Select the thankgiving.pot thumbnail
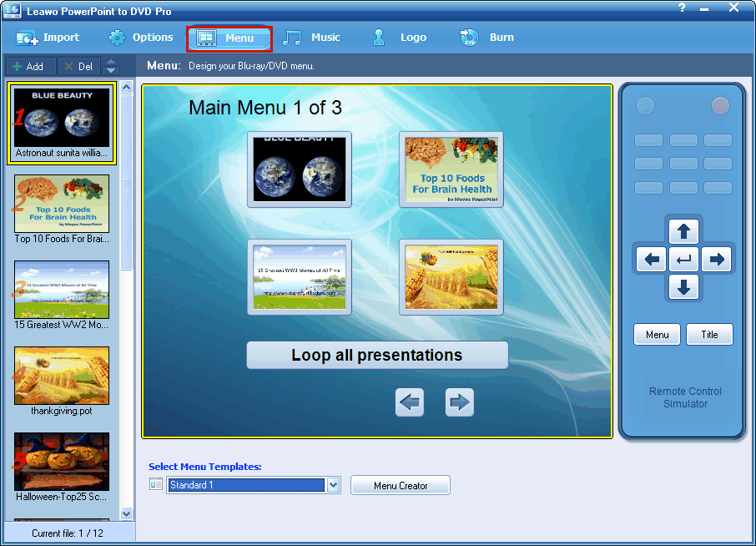The height and width of the screenshot is (546, 756). (61, 376)
